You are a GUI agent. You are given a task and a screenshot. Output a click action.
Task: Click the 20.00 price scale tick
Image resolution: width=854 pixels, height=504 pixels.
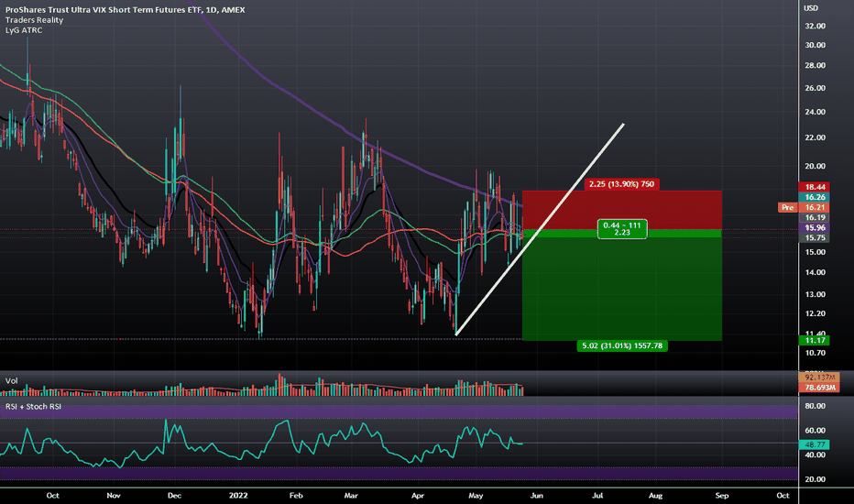click(815, 166)
